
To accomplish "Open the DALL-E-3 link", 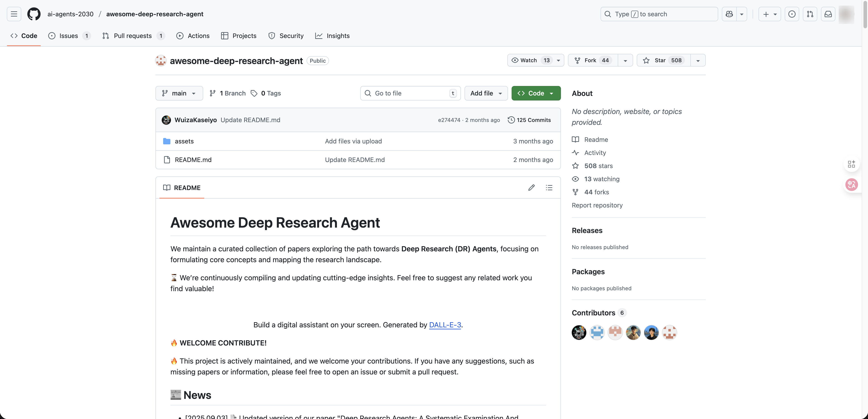I will [x=445, y=325].
